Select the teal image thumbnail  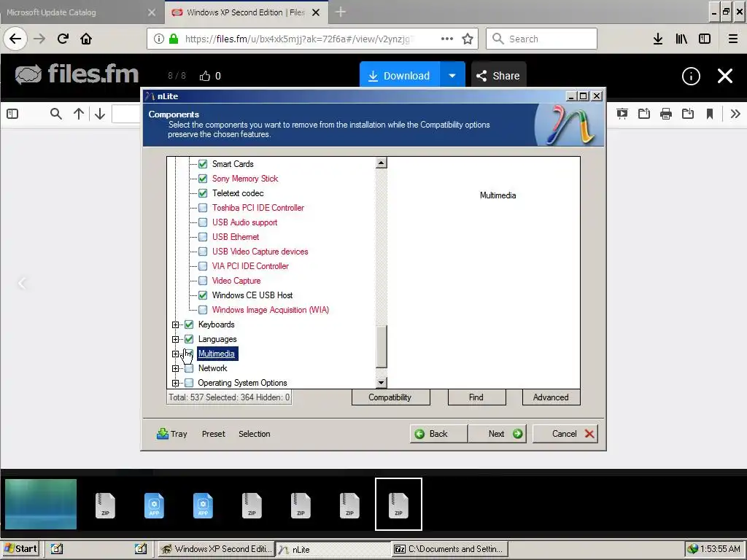click(41, 504)
